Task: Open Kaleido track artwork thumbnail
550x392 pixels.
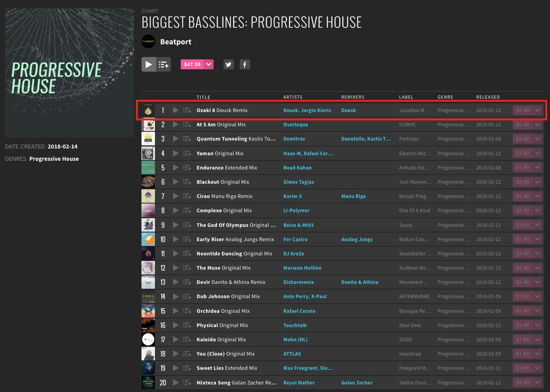Action: click(148, 339)
